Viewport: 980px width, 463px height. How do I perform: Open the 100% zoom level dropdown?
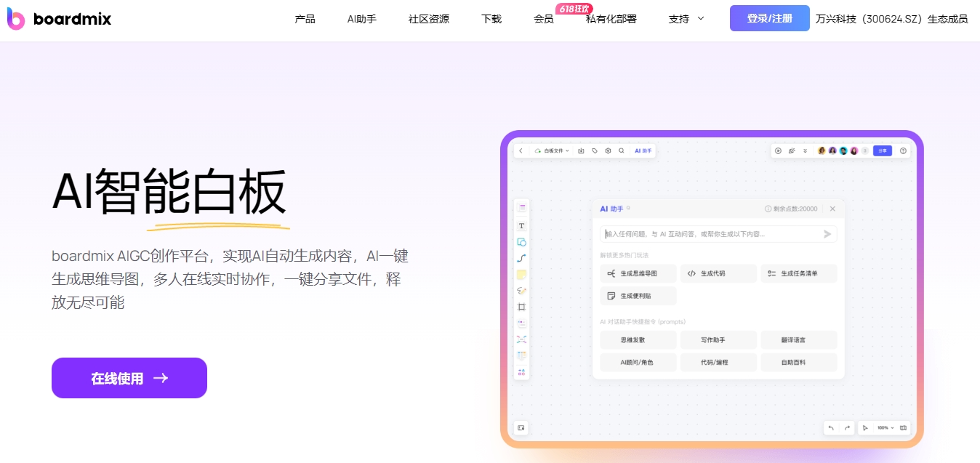click(x=885, y=428)
